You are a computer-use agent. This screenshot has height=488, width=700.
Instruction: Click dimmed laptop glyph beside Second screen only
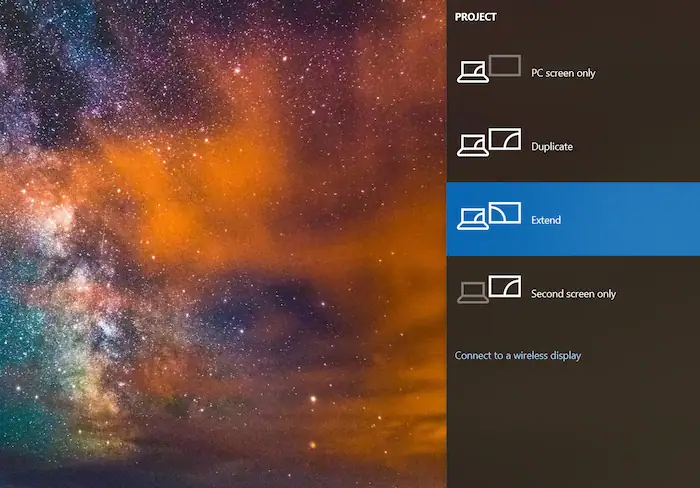472,294
